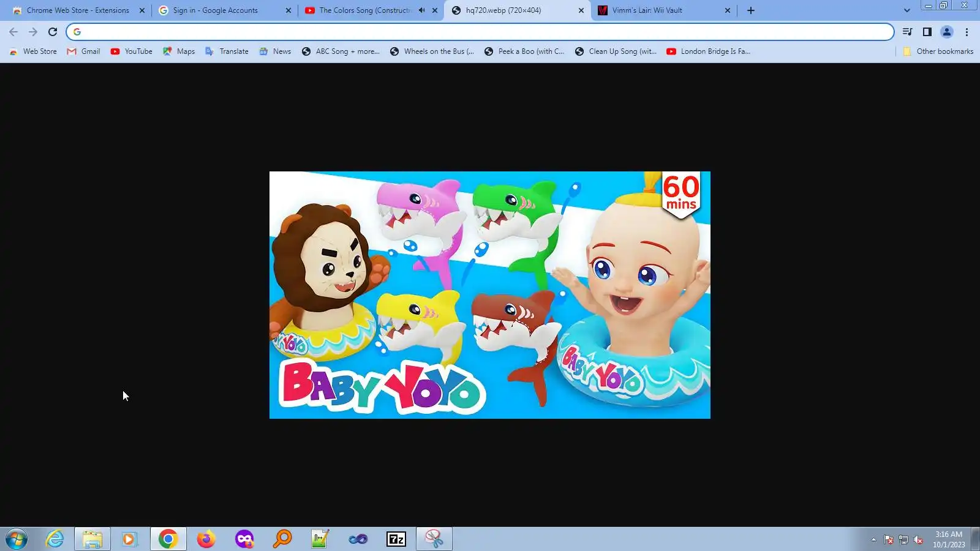
Task: Open the Maps bookmark
Action: click(x=179, y=51)
